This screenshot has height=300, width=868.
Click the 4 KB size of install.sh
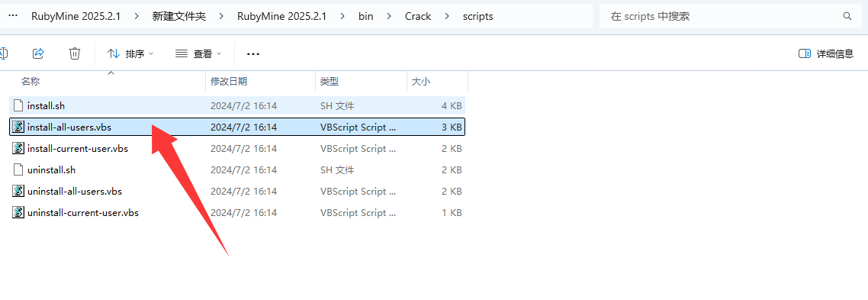click(451, 105)
